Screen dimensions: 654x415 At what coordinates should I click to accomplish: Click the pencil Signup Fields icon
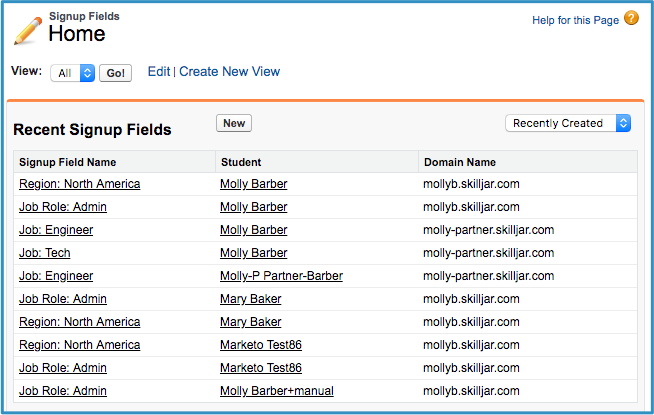click(x=28, y=30)
